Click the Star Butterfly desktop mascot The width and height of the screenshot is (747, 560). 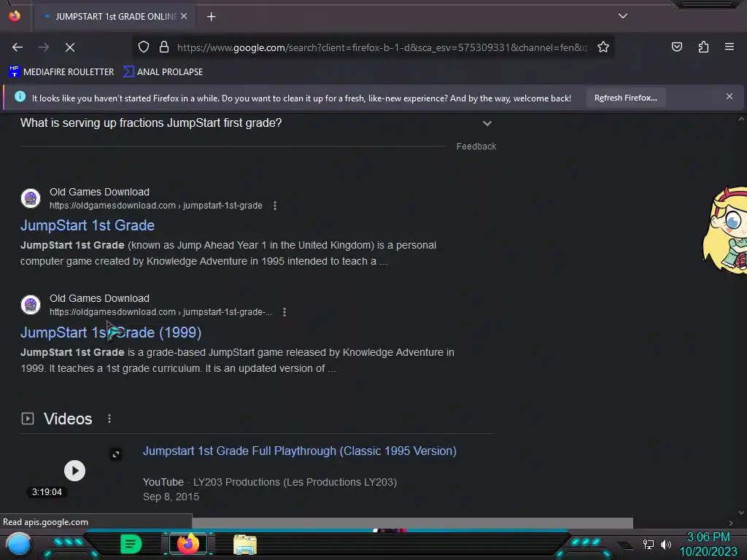(x=724, y=230)
